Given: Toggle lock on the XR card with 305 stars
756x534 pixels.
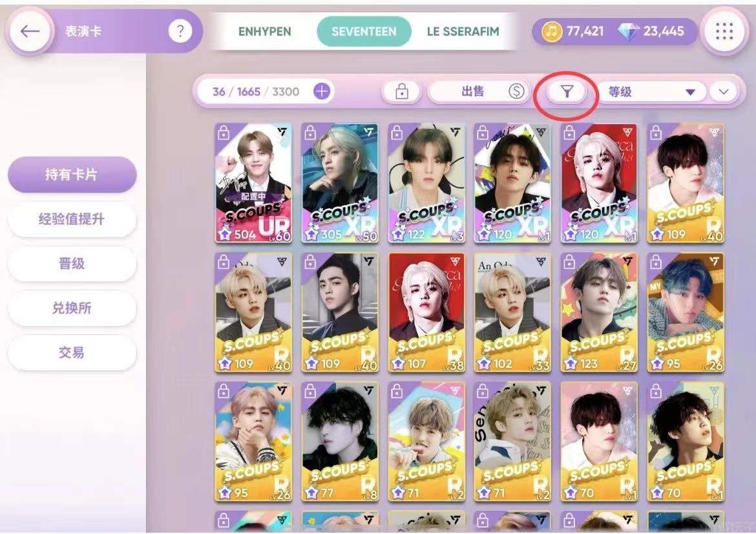Looking at the screenshot, I should [x=310, y=132].
